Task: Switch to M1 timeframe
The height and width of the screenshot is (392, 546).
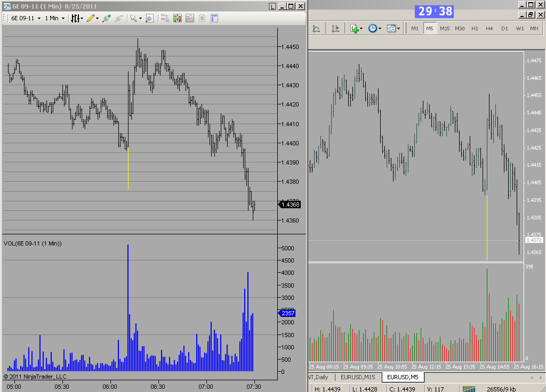Action: [415, 29]
